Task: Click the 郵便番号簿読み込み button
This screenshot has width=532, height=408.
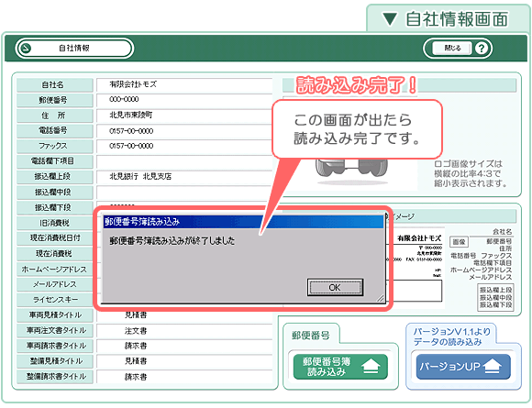Action: pyautogui.click(x=340, y=367)
